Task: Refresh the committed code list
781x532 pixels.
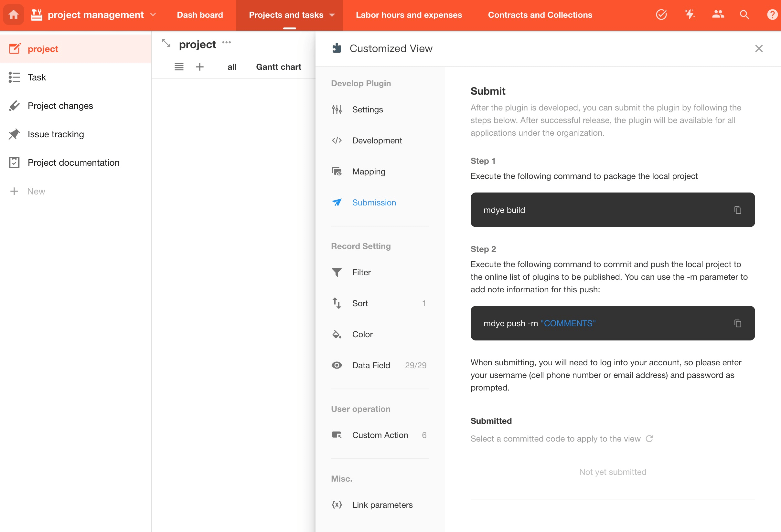Action: [649, 439]
